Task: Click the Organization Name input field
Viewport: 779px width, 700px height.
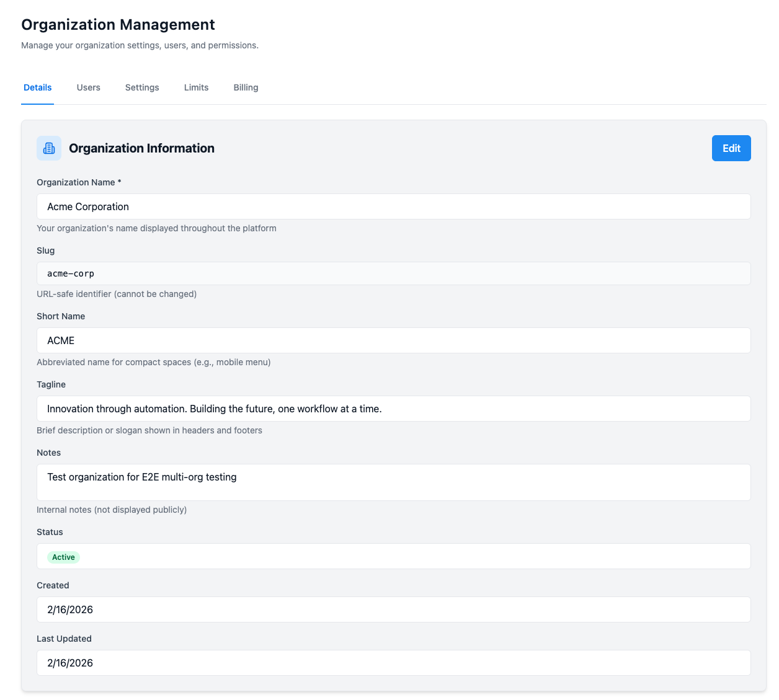Action: [x=393, y=206]
